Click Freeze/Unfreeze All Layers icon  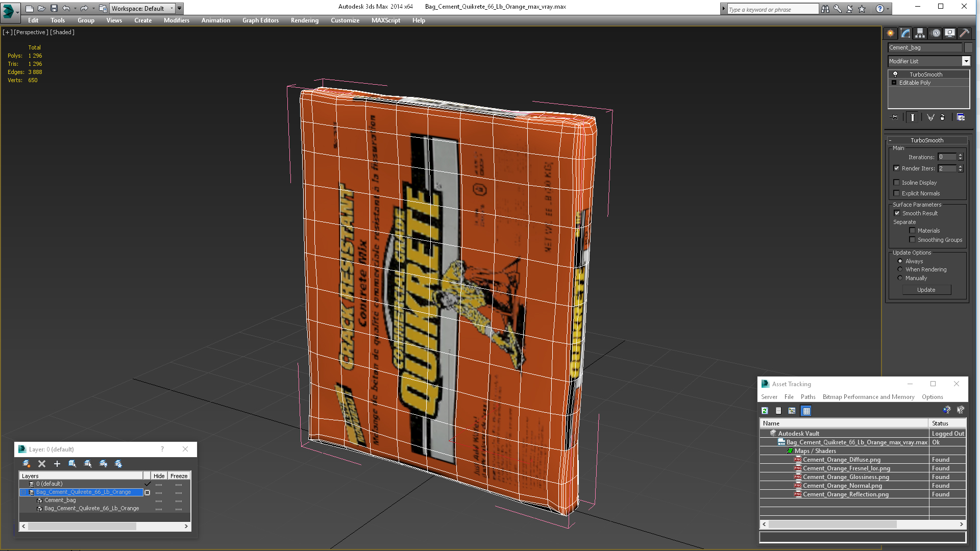(x=118, y=464)
